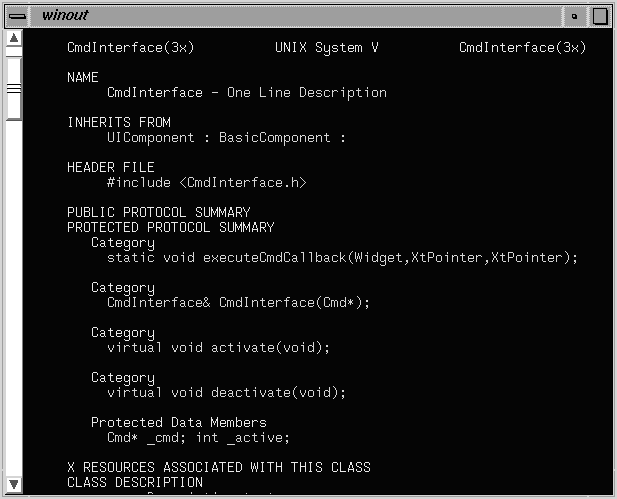Click the Protected Data Members label

[179, 422]
